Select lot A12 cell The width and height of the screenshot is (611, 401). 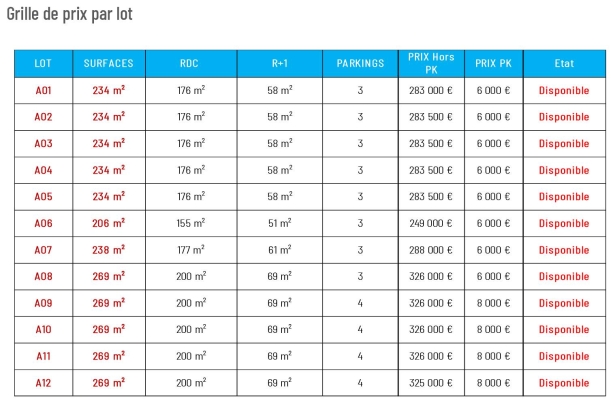pyautogui.click(x=43, y=383)
